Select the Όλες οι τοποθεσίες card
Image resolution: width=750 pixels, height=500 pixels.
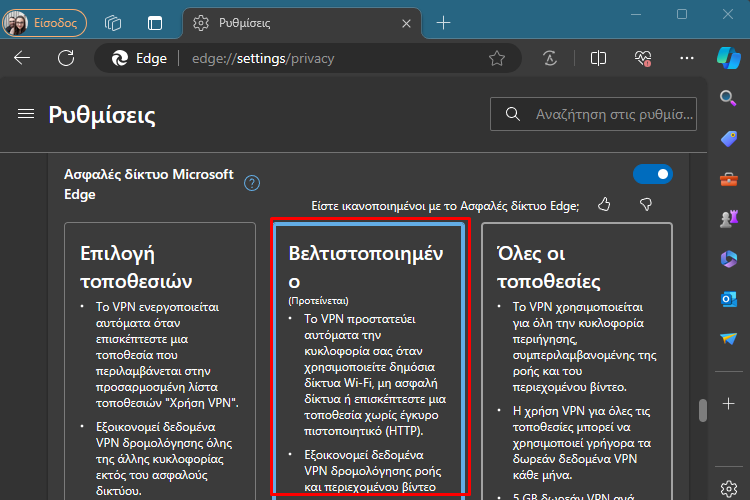click(x=577, y=361)
